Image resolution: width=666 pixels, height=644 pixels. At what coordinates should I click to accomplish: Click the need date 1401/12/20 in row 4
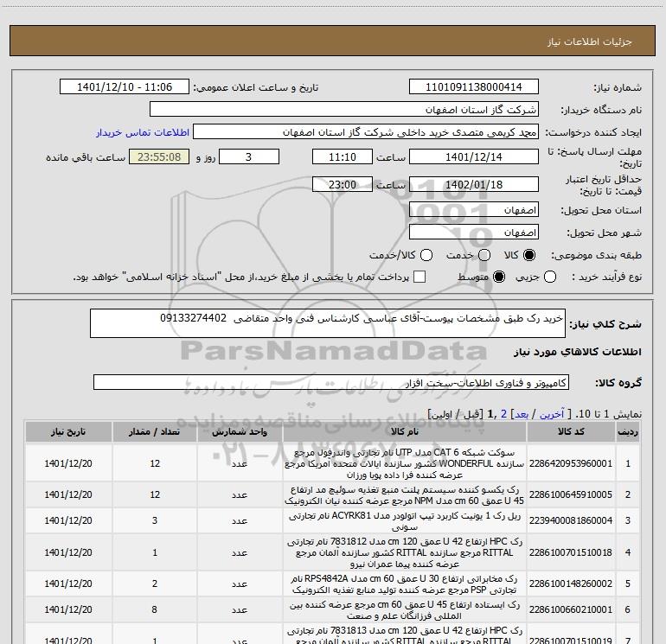click(x=68, y=552)
